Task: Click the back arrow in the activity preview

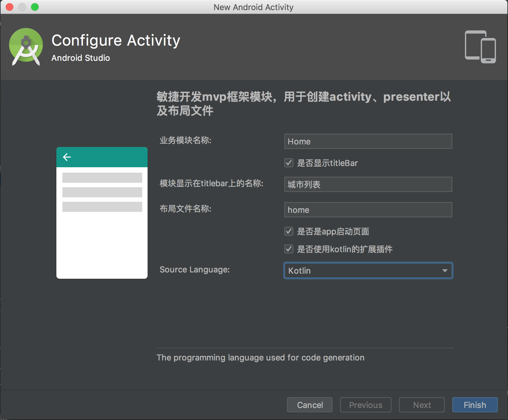Action: click(x=67, y=157)
